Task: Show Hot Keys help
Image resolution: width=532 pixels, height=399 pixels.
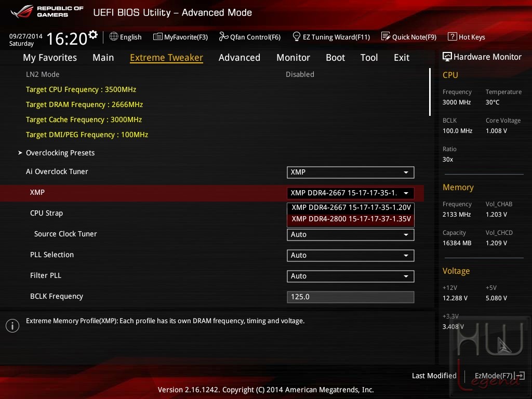Action: point(467,37)
